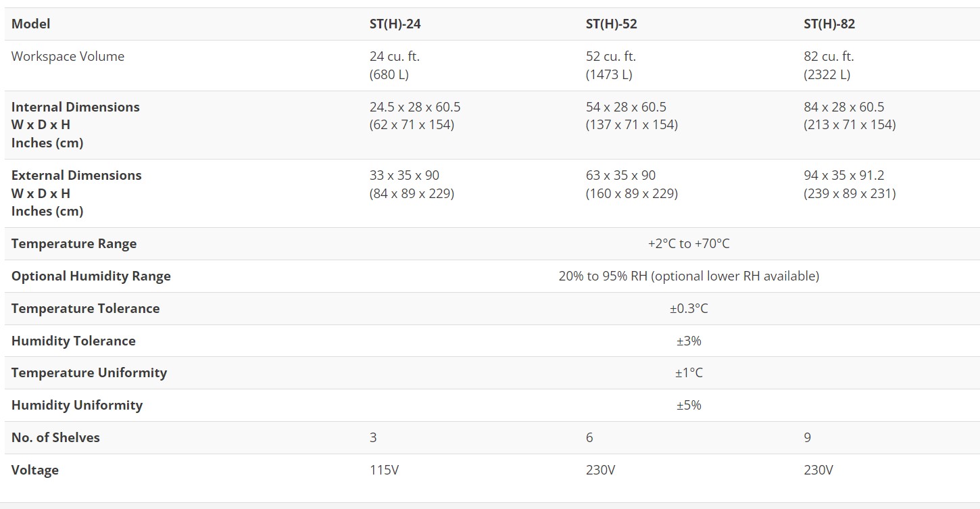Click the 24.5 x 28 x 60.5 dimension
Viewport: 980px width, 509px height.
(415, 107)
